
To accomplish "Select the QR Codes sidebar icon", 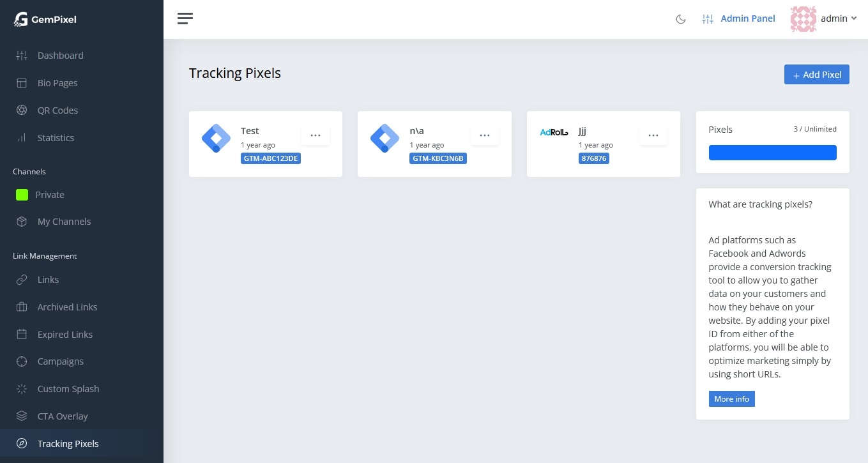I will pyautogui.click(x=22, y=110).
